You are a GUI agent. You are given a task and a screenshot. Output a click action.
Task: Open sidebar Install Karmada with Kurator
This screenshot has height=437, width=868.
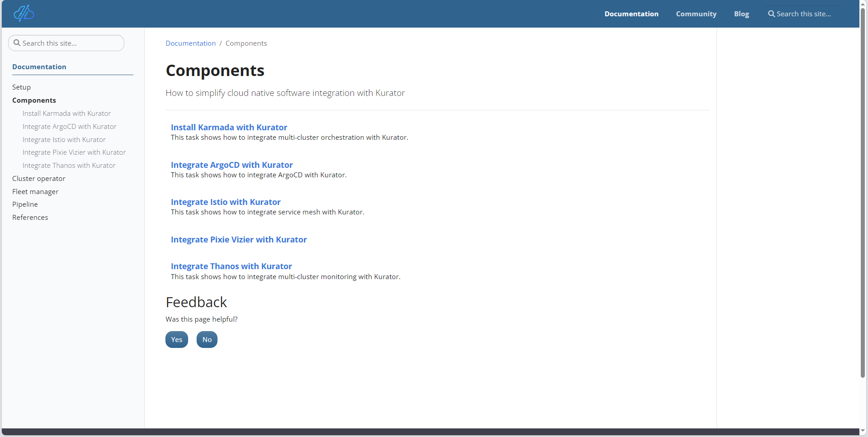[66, 114]
